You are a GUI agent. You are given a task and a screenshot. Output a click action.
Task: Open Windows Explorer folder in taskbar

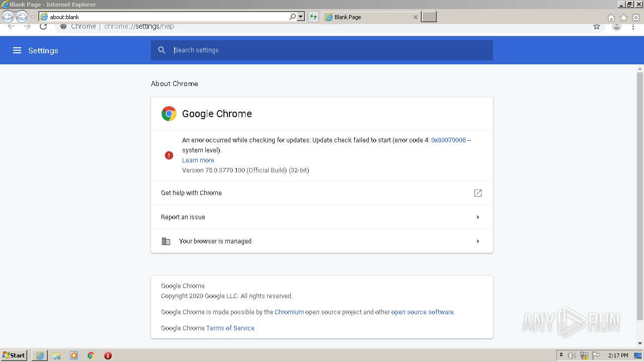click(x=57, y=355)
